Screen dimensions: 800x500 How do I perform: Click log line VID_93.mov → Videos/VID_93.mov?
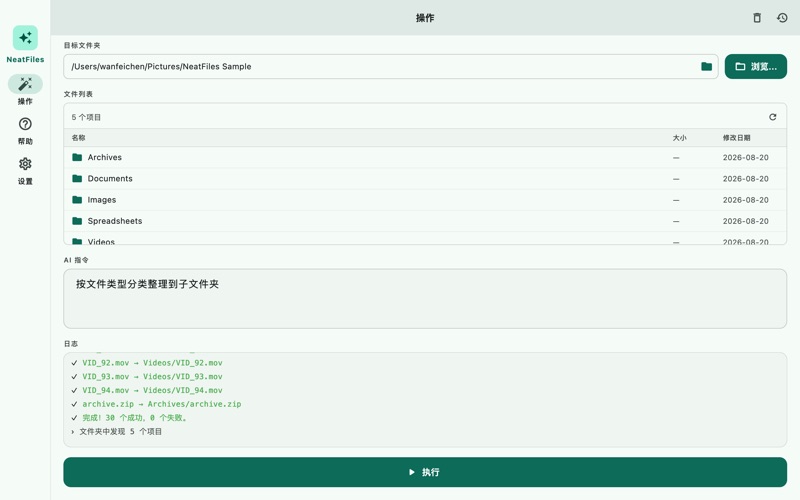tap(152, 377)
